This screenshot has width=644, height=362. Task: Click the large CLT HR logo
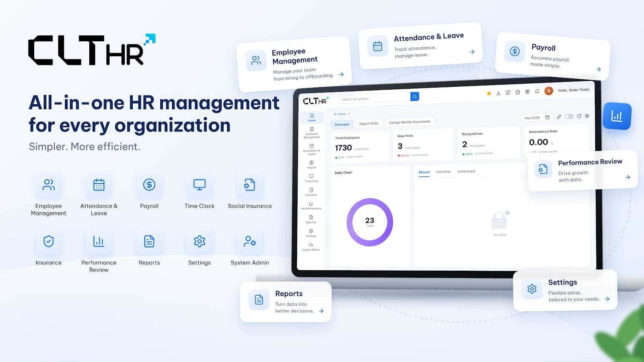[x=92, y=50]
